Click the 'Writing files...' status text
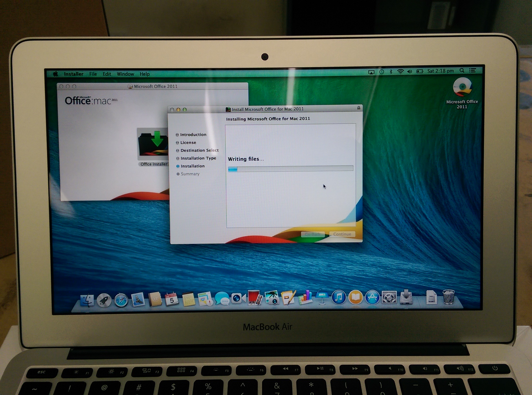 pos(246,159)
